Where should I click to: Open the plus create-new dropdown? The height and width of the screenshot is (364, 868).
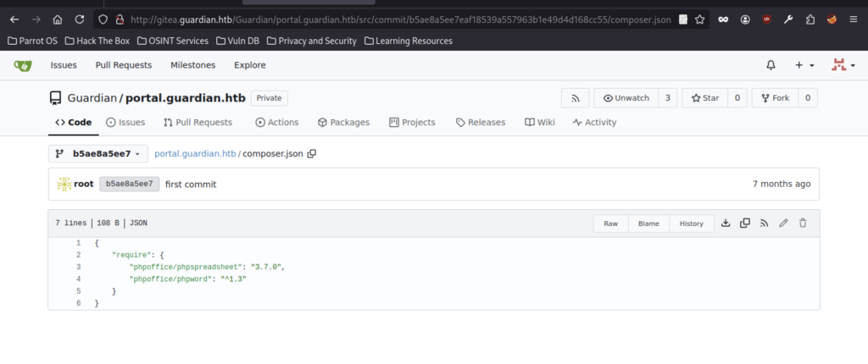click(x=804, y=65)
